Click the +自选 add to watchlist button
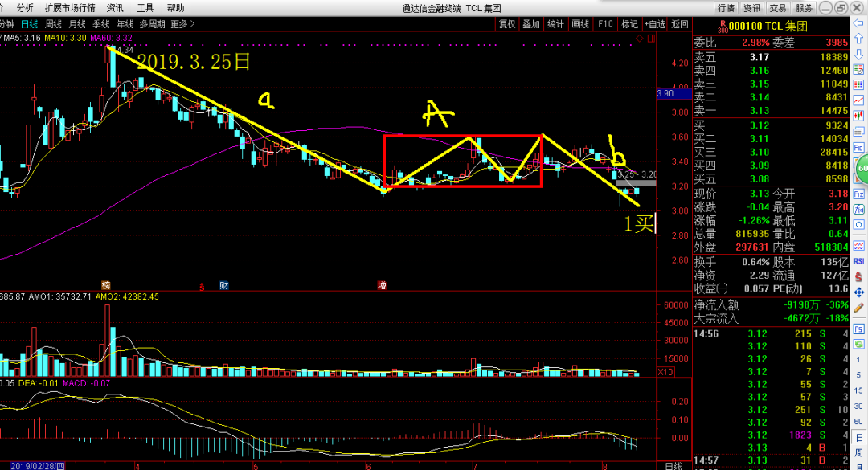The width and height of the screenshot is (868, 470). tap(654, 24)
